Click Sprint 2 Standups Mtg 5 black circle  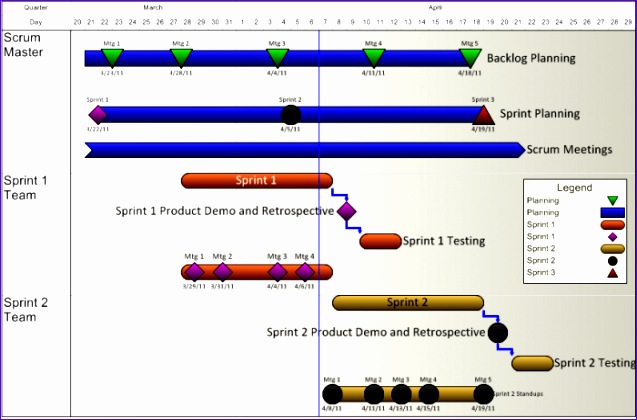[483, 394]
